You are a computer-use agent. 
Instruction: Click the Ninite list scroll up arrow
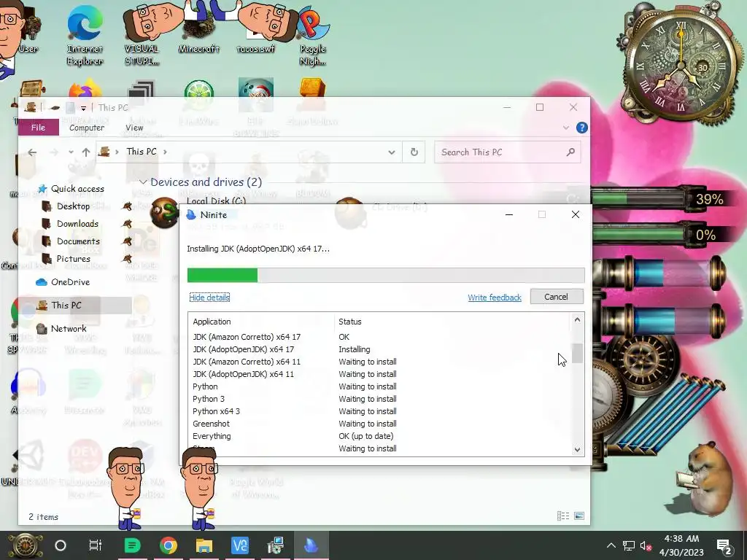point(577,320)
